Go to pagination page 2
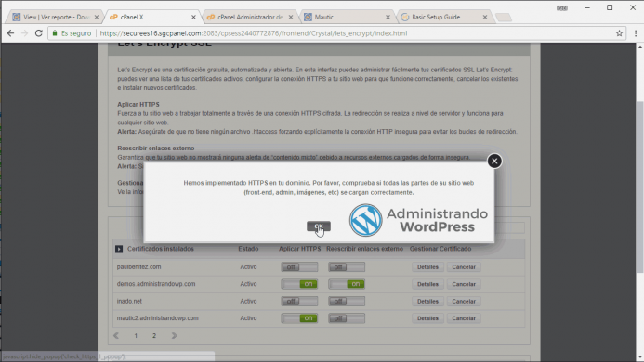The height and width of the screenshot is (362, 644). tap(154, 336)
